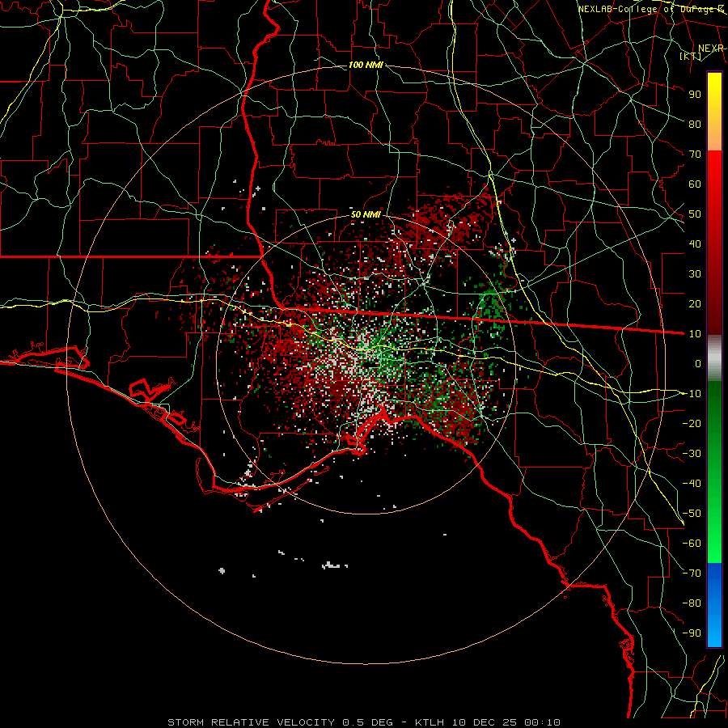
Task: Select the 50 value on velocity scale
Action: 695,214
